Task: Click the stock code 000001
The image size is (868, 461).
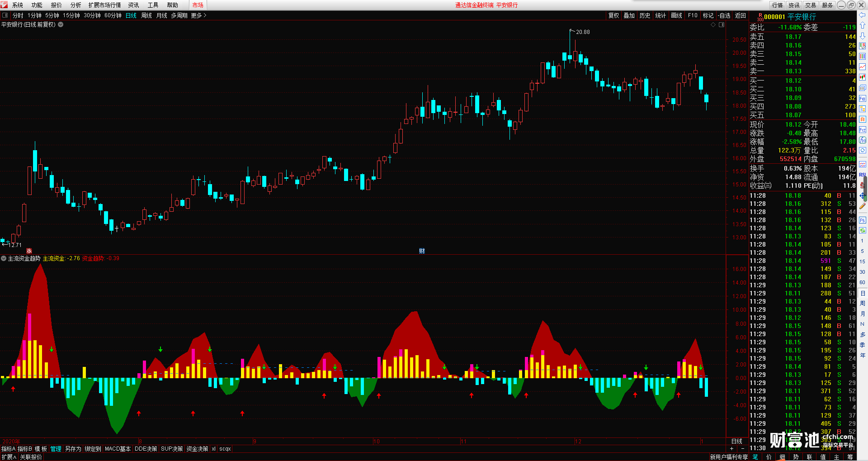Action: tap(774, 17)
